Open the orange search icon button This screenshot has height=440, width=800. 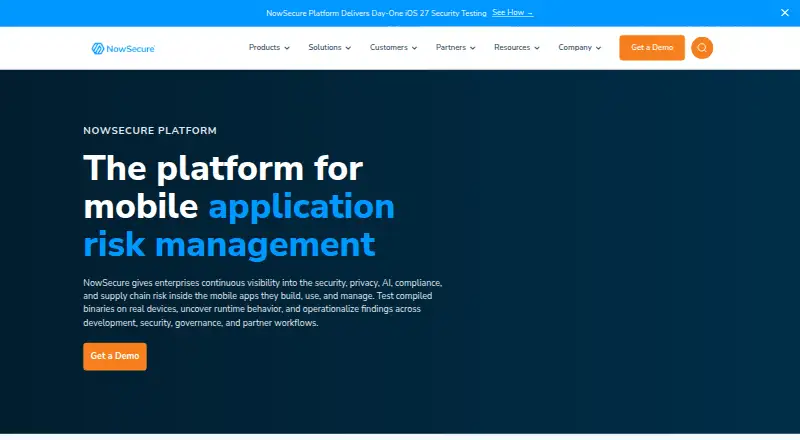click(x=702, y=47)
